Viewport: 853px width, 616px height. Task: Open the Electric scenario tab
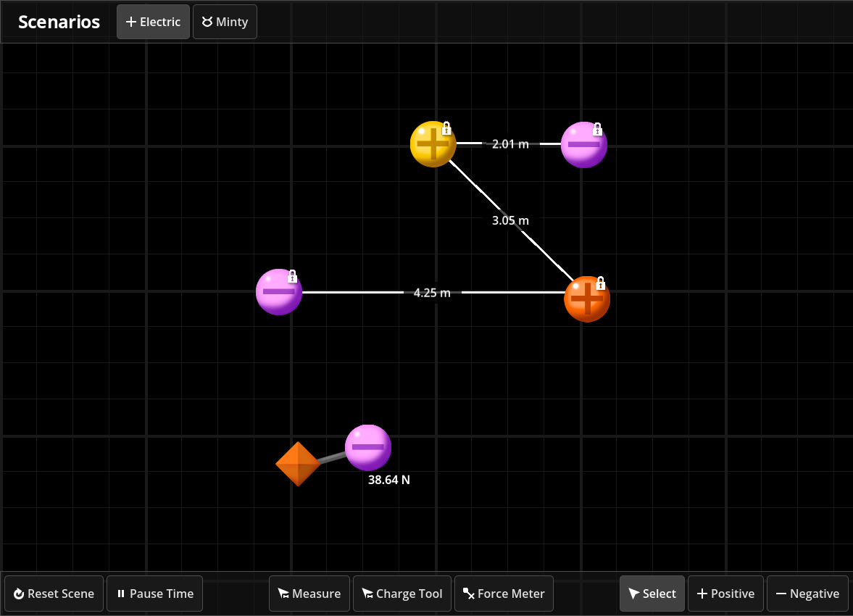pos(153,22)
